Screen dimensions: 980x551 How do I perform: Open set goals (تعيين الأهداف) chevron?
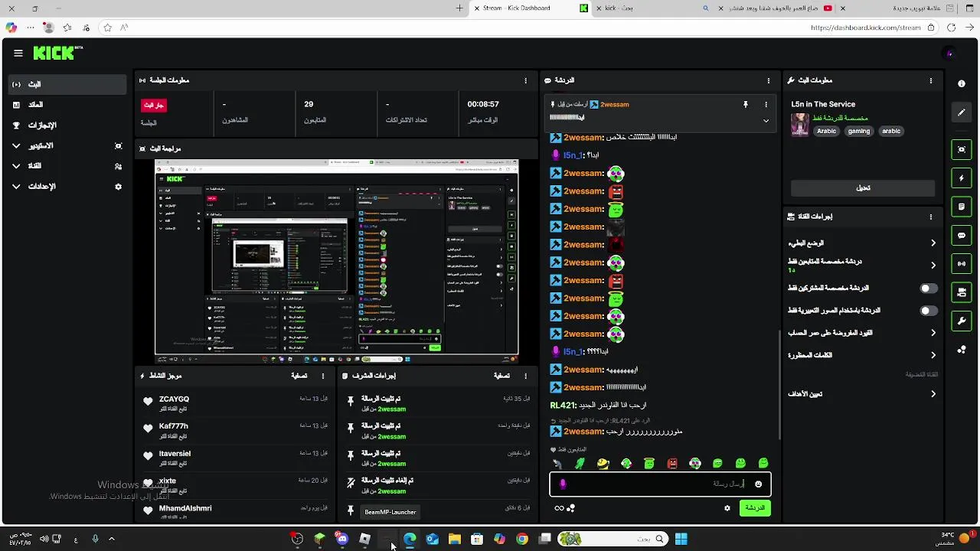[933, 394]
